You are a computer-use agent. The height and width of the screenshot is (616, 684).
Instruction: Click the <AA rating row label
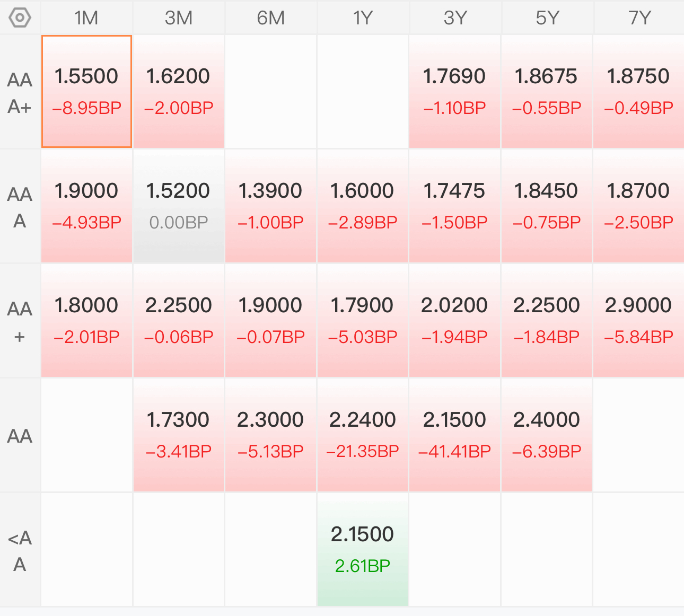coord(20,550)
